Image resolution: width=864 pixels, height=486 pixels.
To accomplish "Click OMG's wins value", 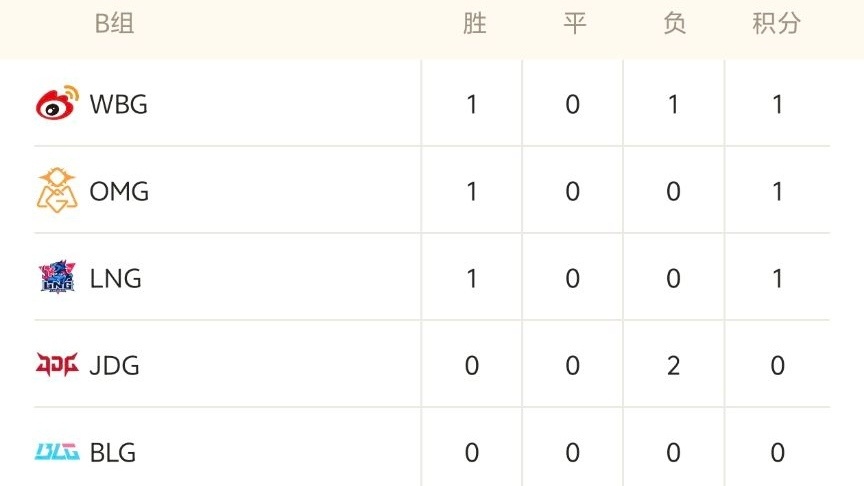I will (x=473, y=191).
